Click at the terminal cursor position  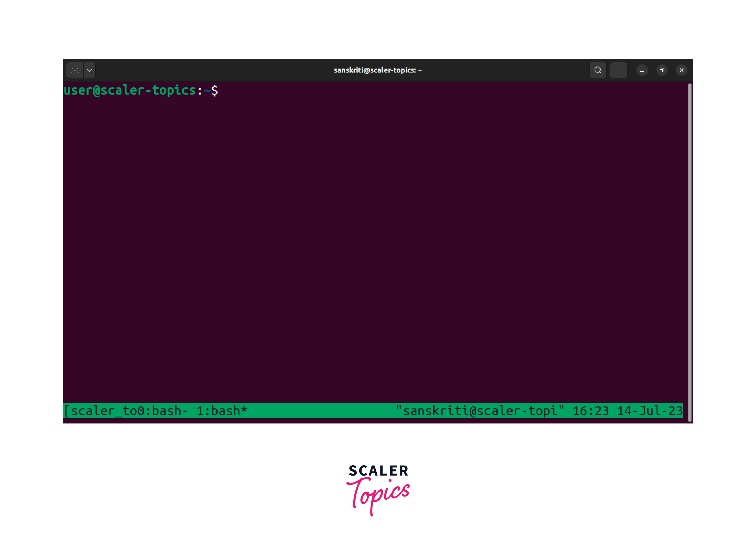tap(226, 90)
